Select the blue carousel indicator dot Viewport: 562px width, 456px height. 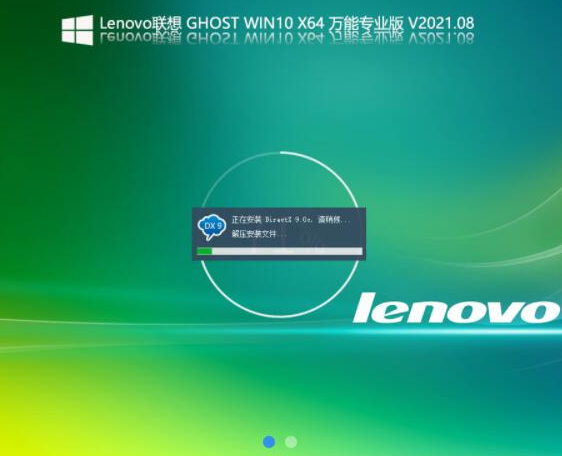pos(269,442)
